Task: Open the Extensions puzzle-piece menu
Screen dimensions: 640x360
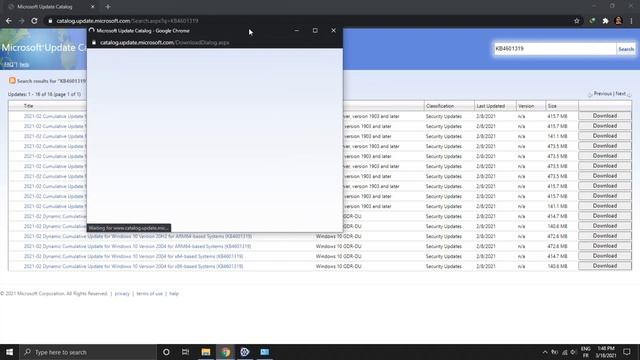Action: [x=605, y=21]
